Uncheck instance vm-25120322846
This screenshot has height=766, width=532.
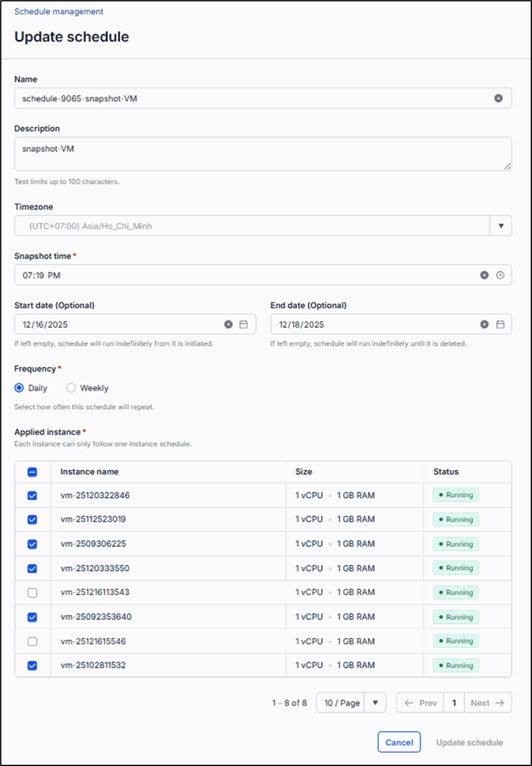[32, 496]
